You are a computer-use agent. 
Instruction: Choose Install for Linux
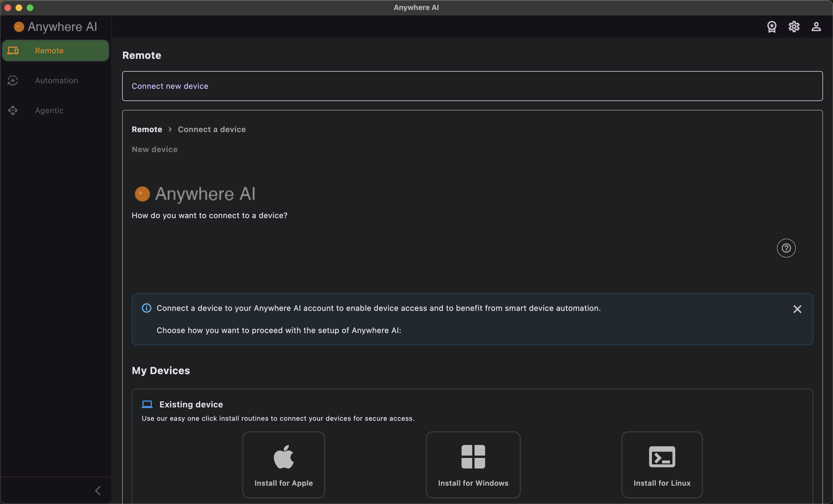(662, 465)
